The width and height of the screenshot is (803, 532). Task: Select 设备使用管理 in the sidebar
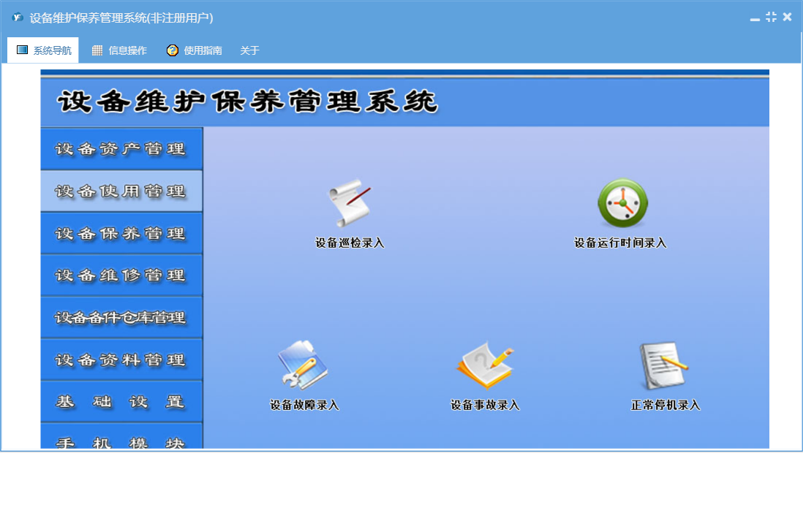tap(121, 191)
